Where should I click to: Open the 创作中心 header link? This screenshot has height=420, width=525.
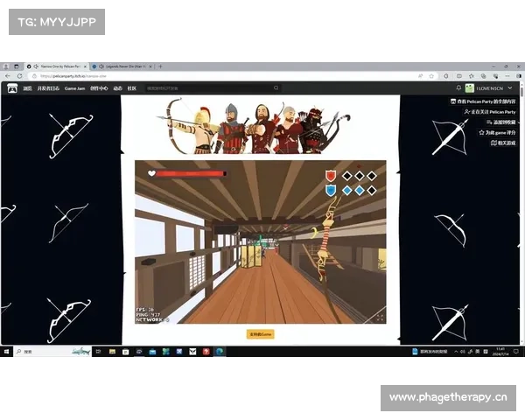click(99, 88)
